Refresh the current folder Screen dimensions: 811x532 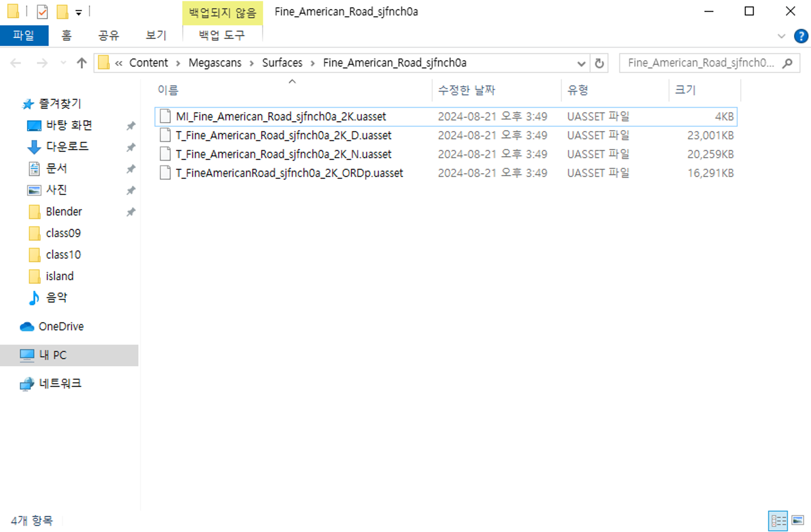click(x=599, y=63)
